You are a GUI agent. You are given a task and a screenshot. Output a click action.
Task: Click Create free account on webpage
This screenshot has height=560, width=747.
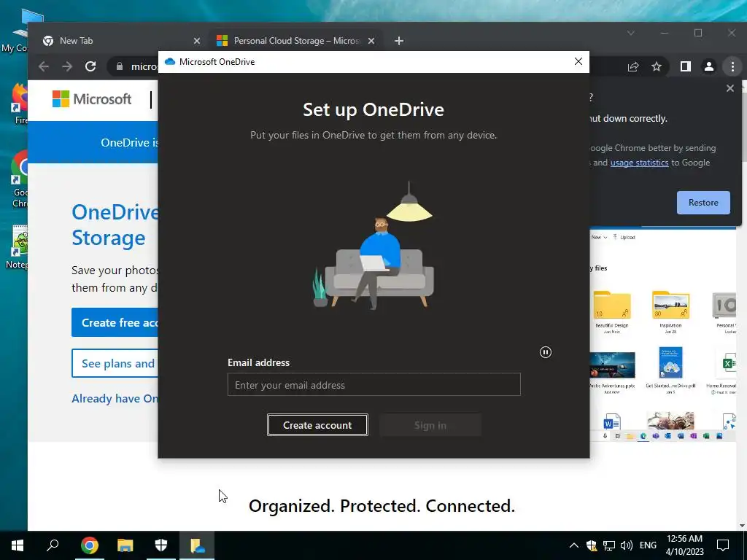coord(115,322)
